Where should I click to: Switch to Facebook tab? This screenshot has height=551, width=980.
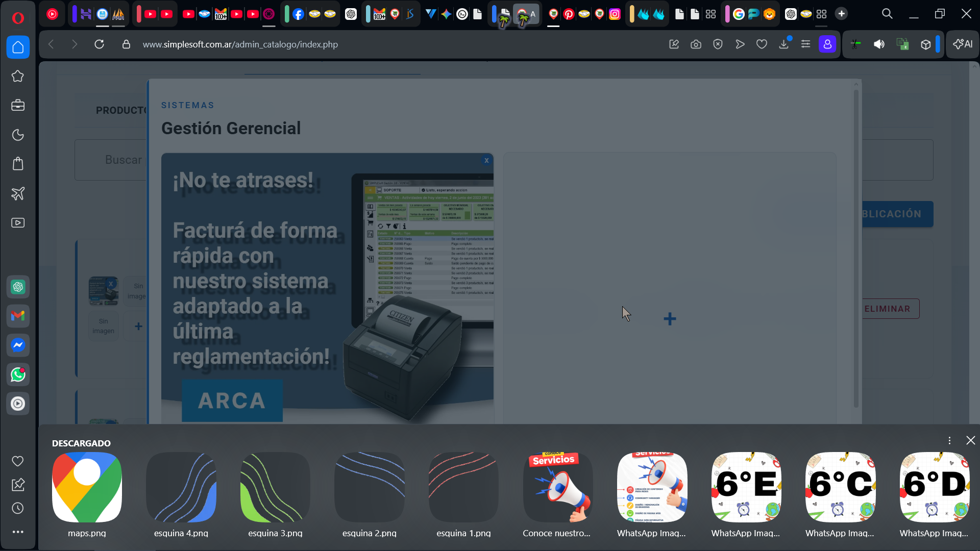(x=299, y=14)
